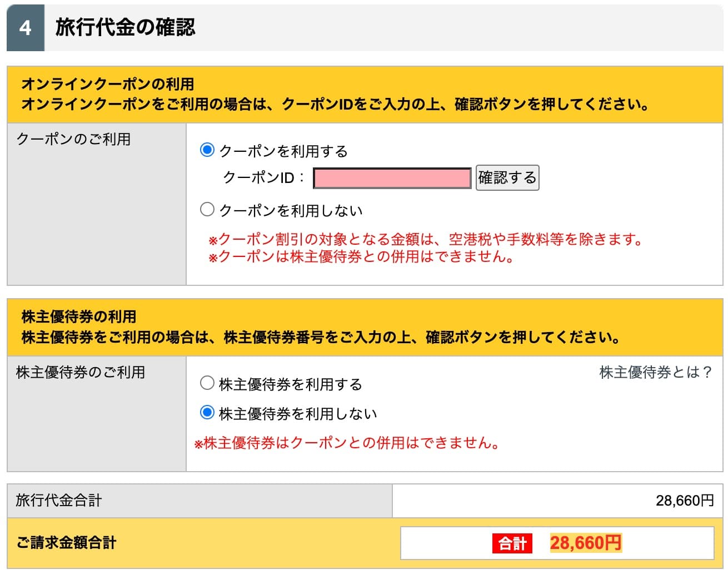Click the クーポンのご利用 row label

pos(73,139)
